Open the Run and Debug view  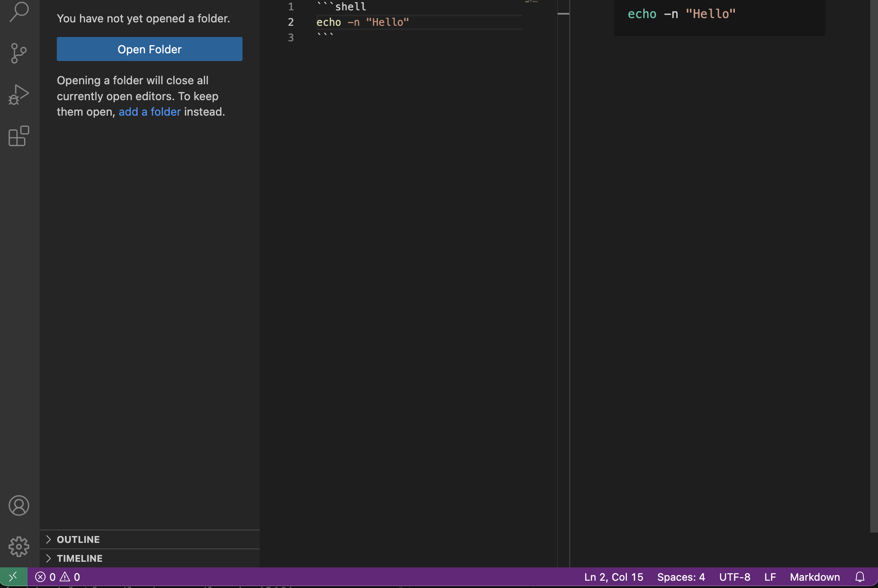(19, 95)
